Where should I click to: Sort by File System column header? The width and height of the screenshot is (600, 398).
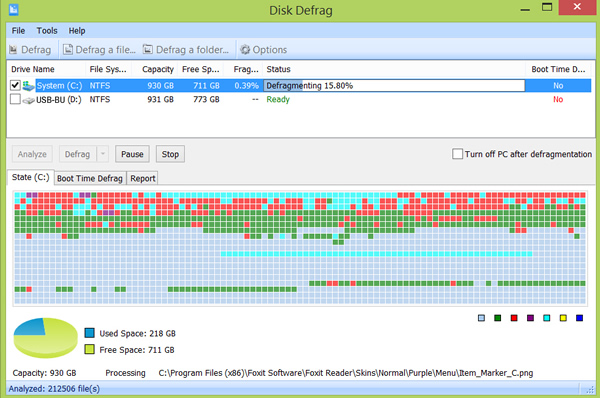pos(109,69)
